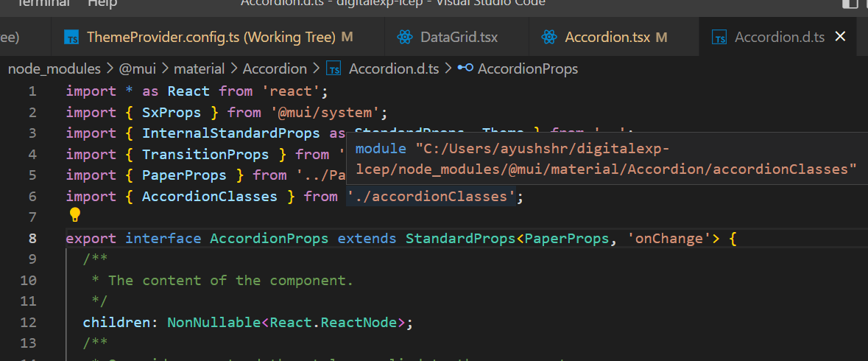Image resolution: width=868 pixels, height=361 pixels.
Task: Click 'StandardProps' on line 8
Action: pos(461,239)
